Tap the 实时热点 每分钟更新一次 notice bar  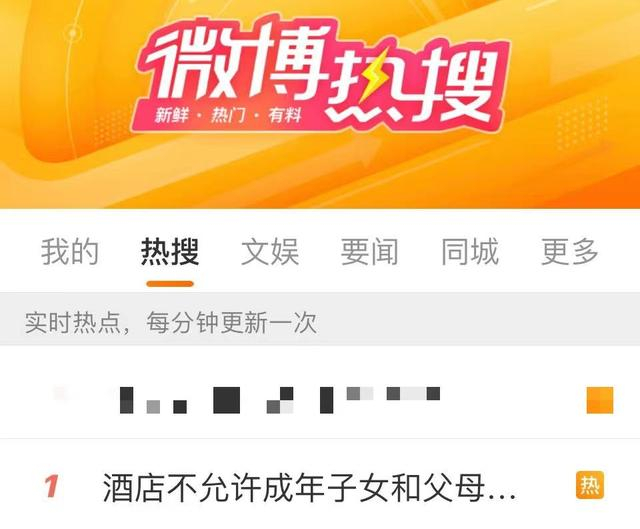point(320,323)
